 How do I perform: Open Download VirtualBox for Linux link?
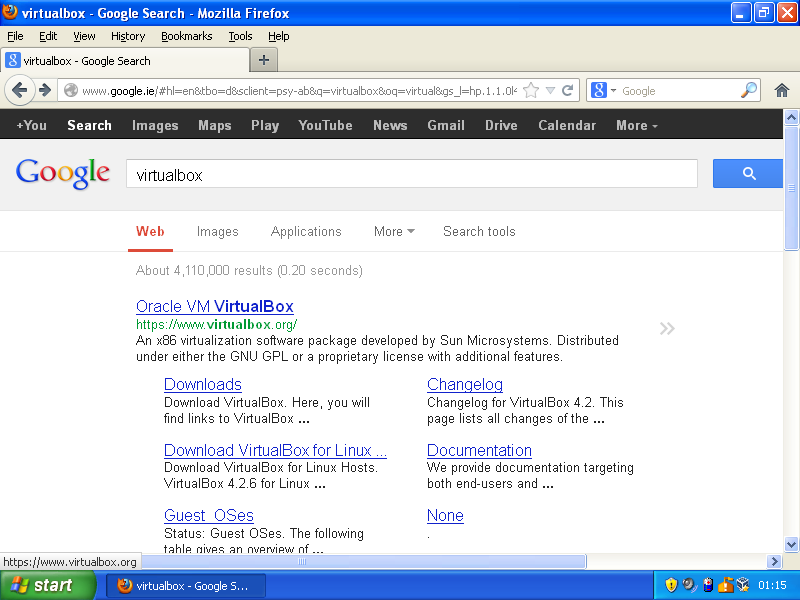275,451
